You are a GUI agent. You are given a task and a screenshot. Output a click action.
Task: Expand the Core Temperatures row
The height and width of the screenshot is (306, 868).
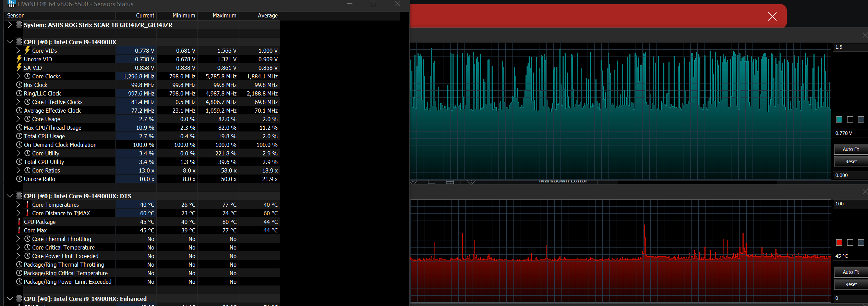(19, 204)
